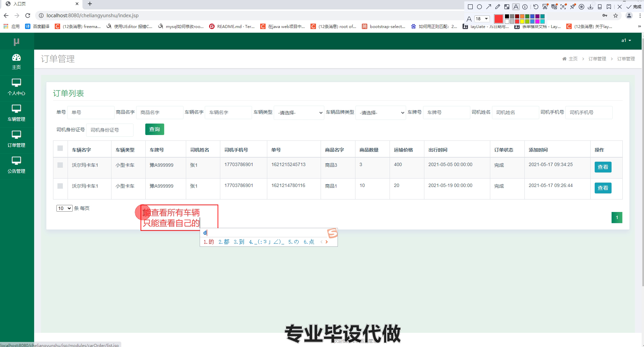Click 查看 for order 1621215245713
The height and width of the screenshot is (347, 644).
tap(603, 167)
